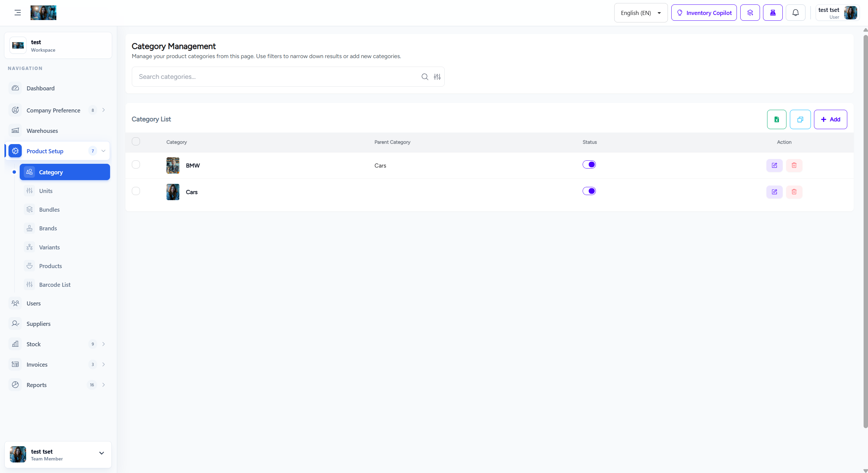Click the header logo image

click(x=43, y=13)
